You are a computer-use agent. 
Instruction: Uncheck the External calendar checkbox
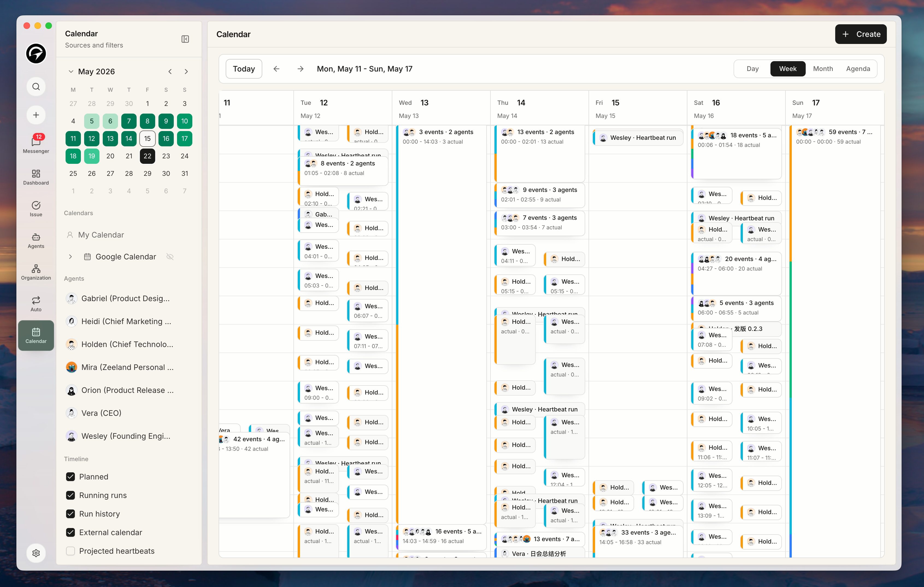point(70,532)
